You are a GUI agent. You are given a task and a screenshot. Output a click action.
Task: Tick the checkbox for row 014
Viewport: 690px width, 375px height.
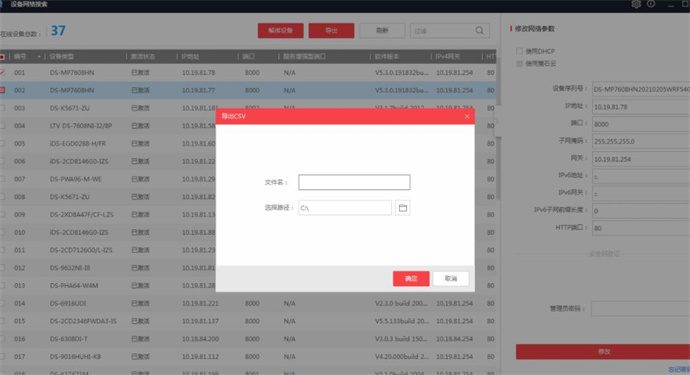(x=3, y=303)
